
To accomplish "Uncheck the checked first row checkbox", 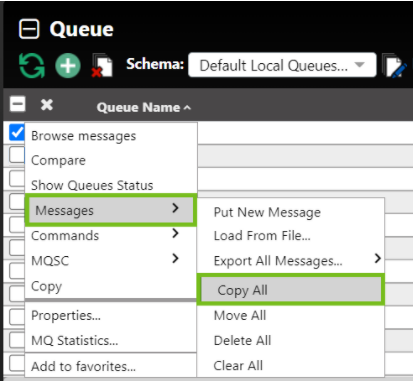I will tap(17, 133).
